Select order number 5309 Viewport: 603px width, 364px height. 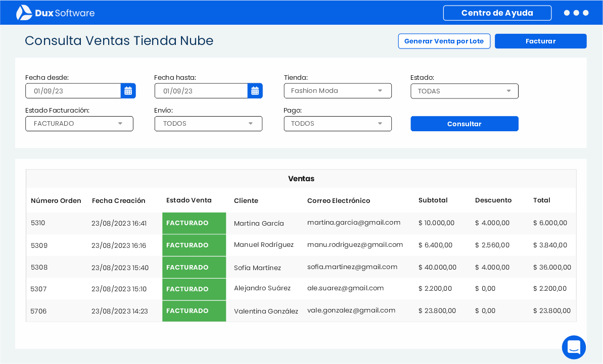(x=39, y=245)
